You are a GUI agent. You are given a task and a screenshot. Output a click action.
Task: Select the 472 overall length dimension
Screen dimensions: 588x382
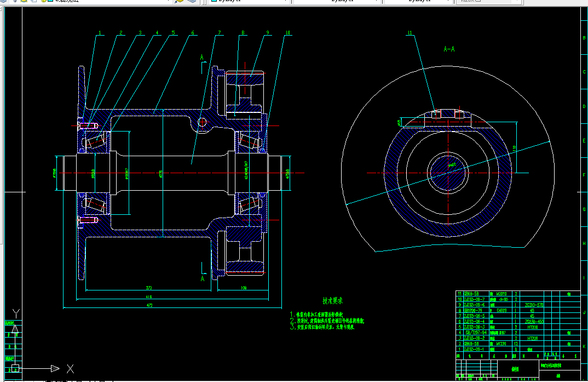coord(149,305)
